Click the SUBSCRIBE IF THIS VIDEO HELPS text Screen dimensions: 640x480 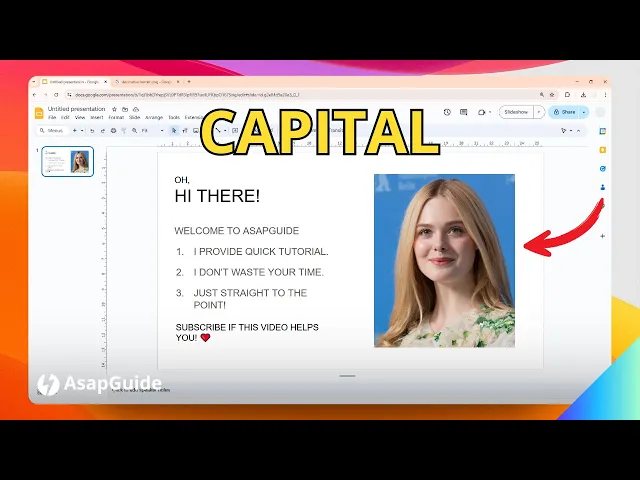(247, 327)
